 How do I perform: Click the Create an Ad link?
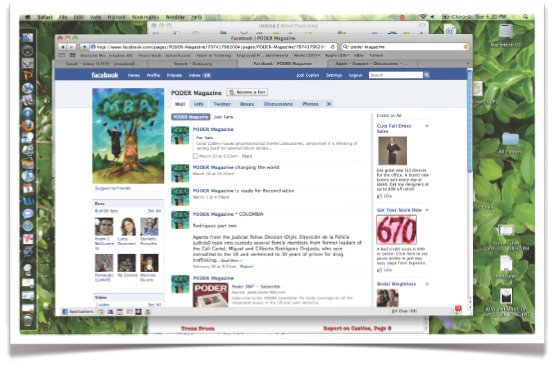point(389,115)
